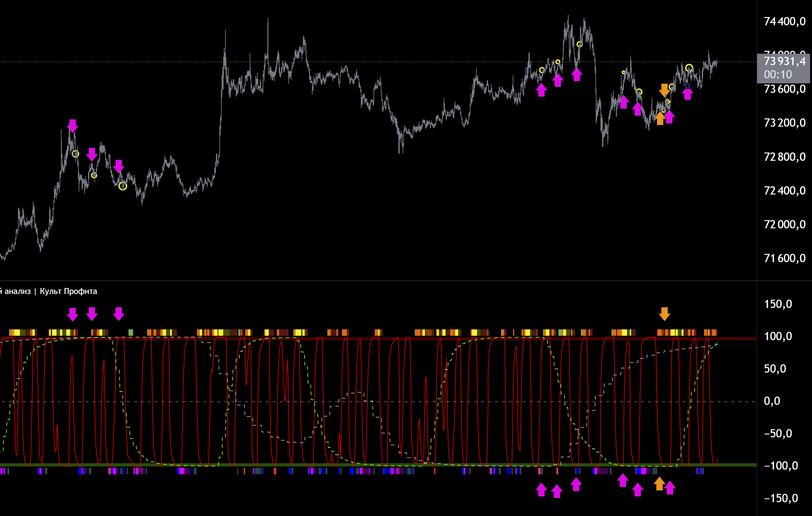
Task: Click leftmost magenta down arrow on price chart
Action: [73, 126]
